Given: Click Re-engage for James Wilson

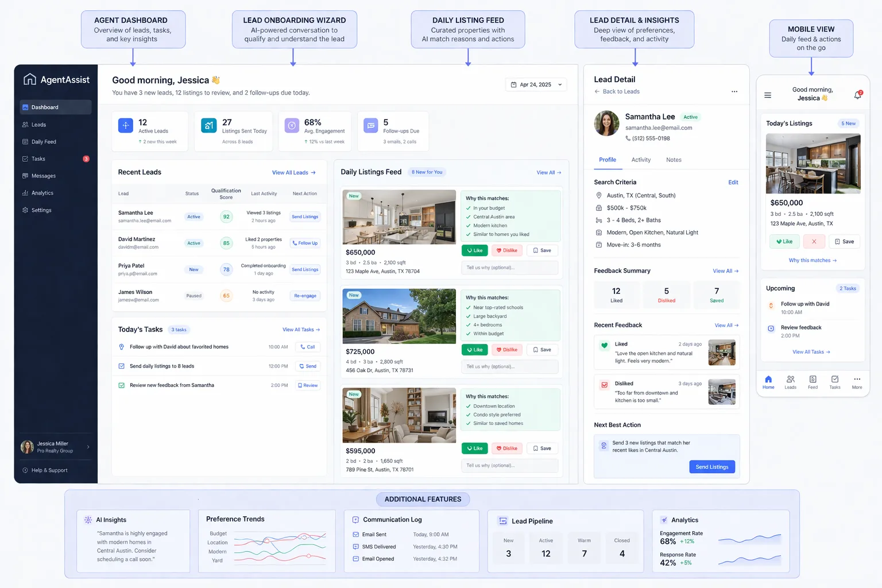Looking at the screenshot, I should click(x=305, y=296).
